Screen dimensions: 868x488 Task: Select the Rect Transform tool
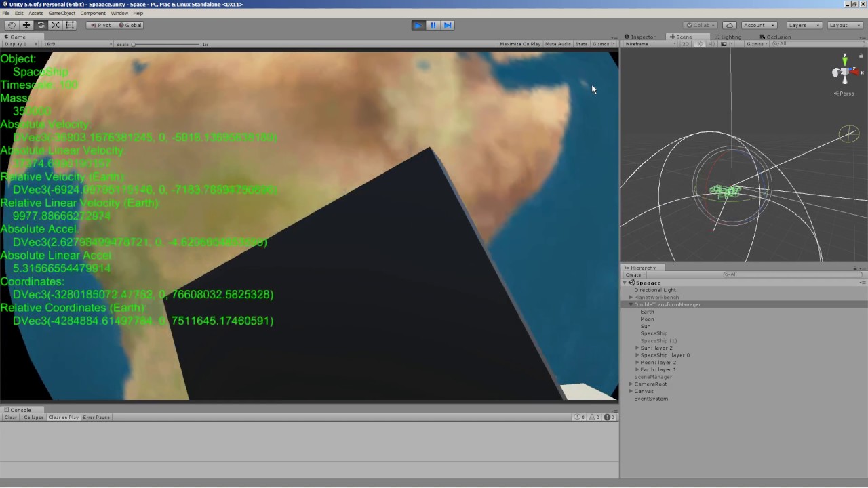click(x=70, y=25)
